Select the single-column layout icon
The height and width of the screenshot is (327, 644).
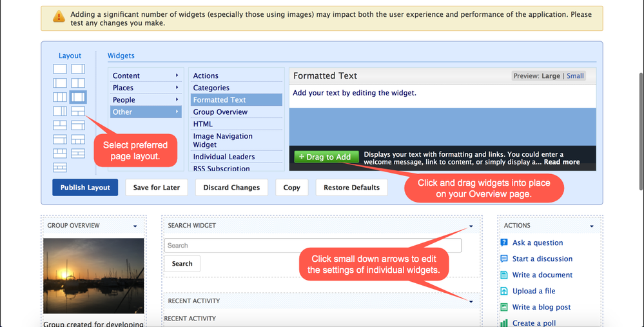pyautogui.click(x=59, y=69)
